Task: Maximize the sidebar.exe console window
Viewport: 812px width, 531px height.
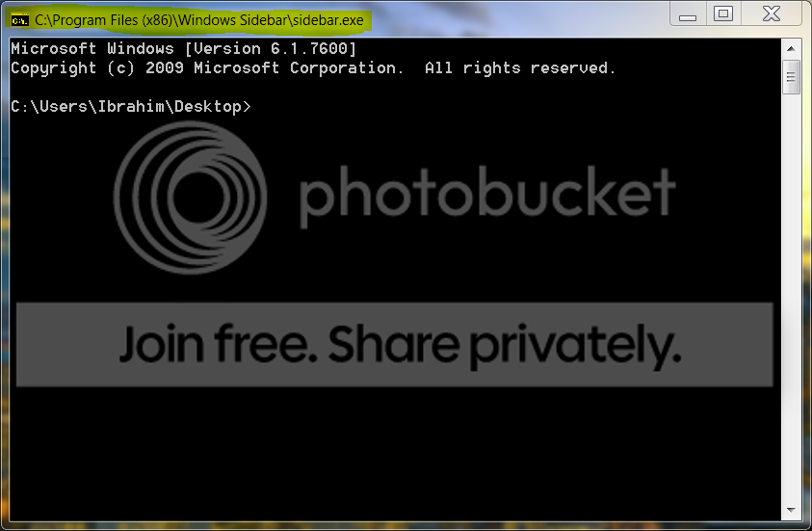Action: (x=723, y=13)
